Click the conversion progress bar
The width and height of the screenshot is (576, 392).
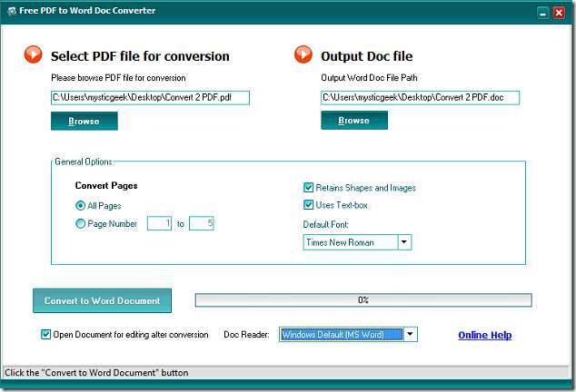click(x=362, y=299)
